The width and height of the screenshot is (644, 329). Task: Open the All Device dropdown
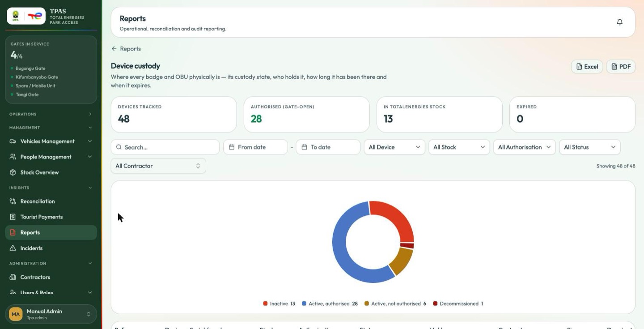click(394, 147)
